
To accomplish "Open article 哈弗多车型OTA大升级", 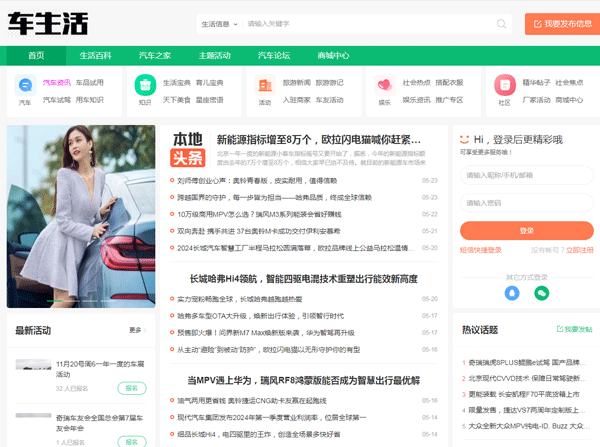I will pyautogui.click(x=260, y=316).
